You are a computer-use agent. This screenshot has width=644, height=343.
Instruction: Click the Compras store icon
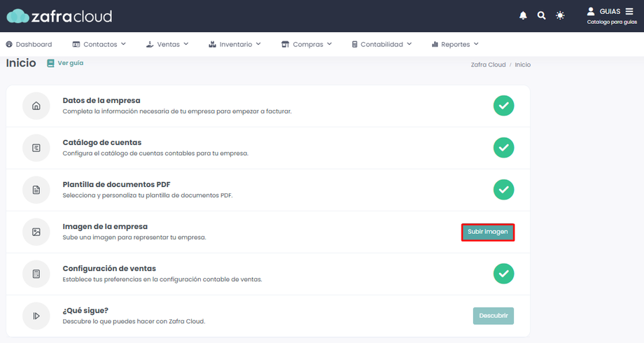285,44
